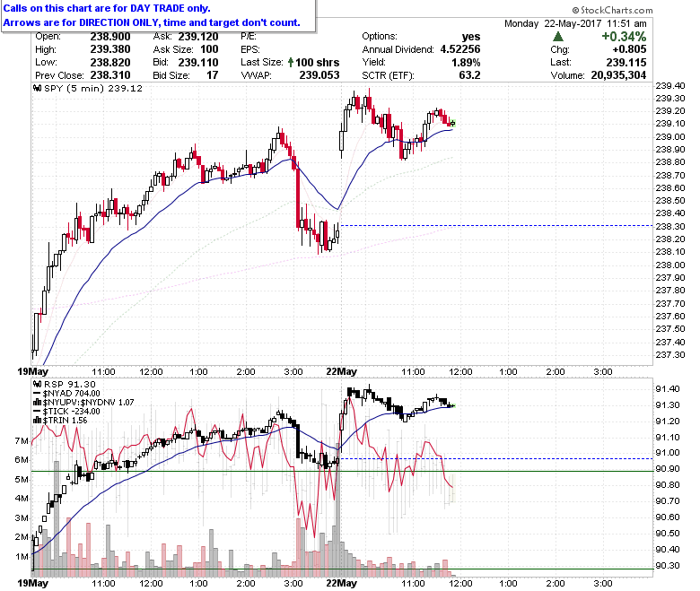700x591 pixels.
Task: Click the candlestick icon beside SPY label
Action: 39,88
